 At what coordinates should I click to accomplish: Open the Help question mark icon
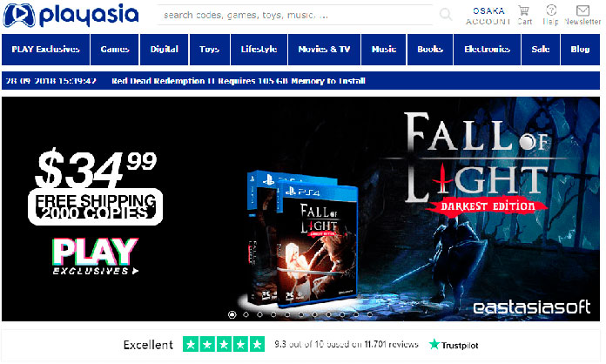coord(551,10)
